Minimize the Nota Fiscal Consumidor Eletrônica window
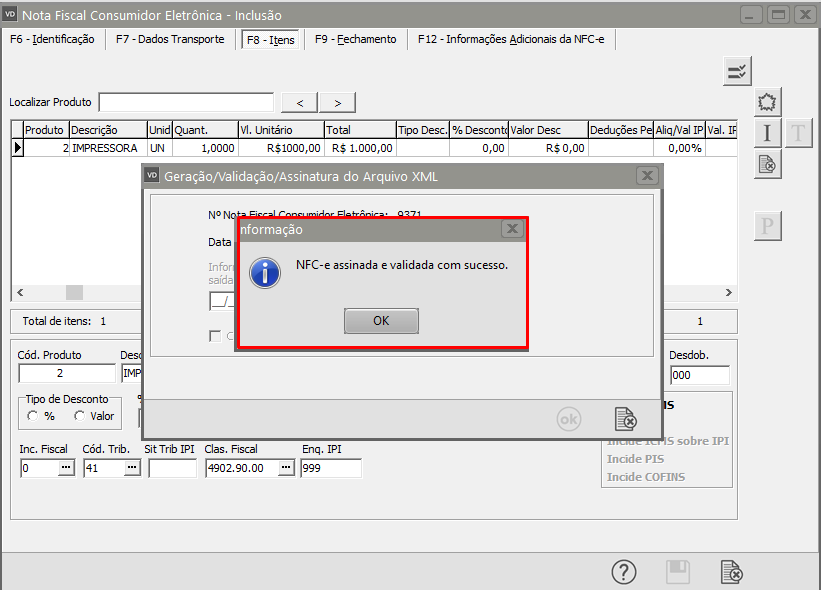This screenshot has height=590, width=821. coord(750,15)
